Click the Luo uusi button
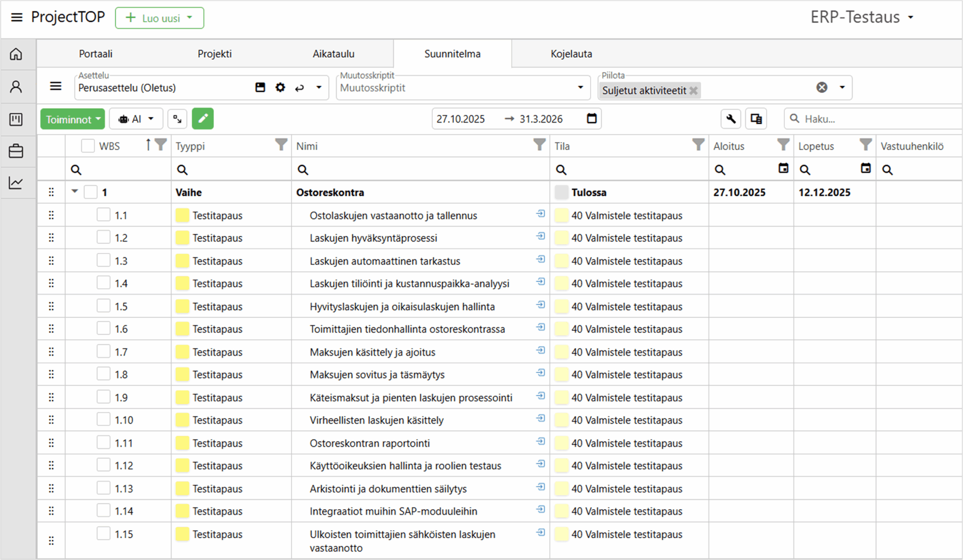 pos(159,18)
